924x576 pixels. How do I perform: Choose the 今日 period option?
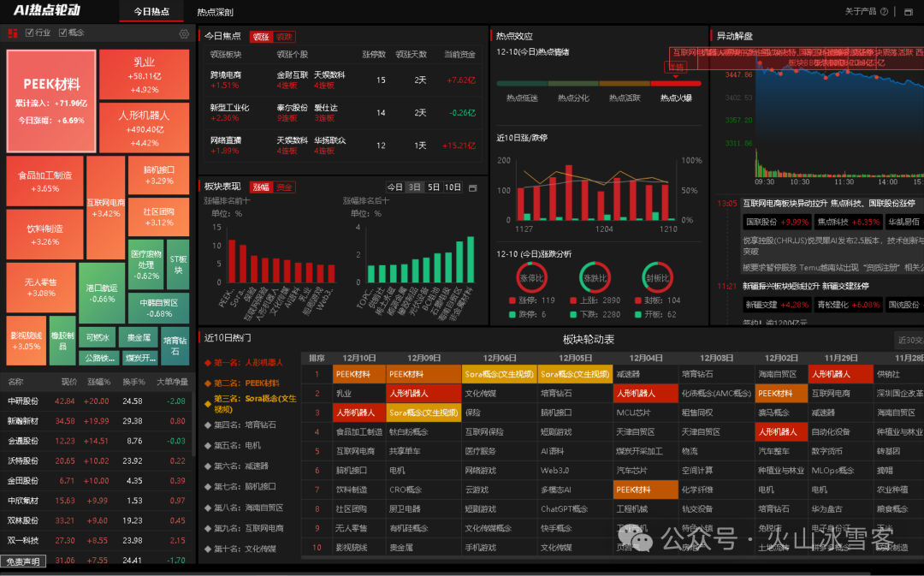coord(394,187)
